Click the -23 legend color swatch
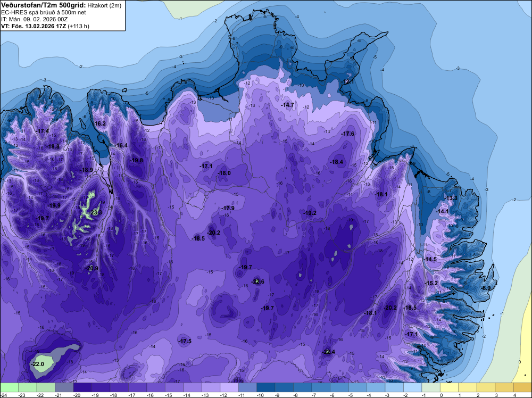Image resolution: width=532 pixels, height=398 pixels. (28, 387)
